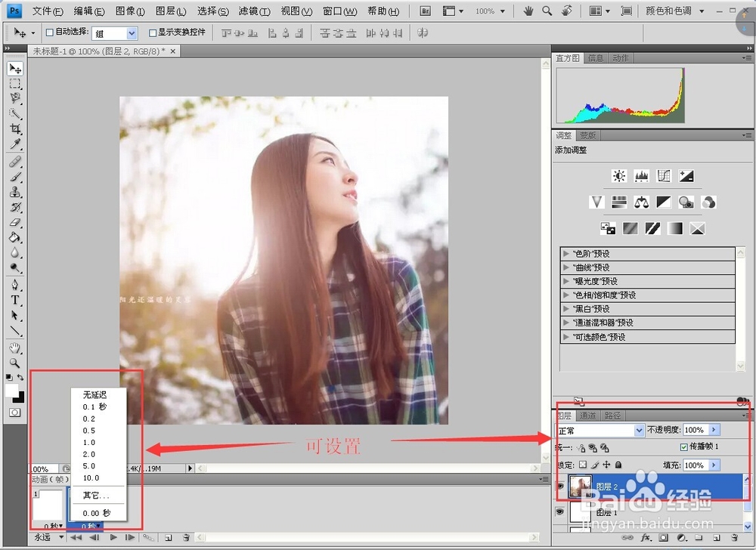Screen dimensions: 756x550
Task: Open opacity slider arrow
Action: coord(714,430)
